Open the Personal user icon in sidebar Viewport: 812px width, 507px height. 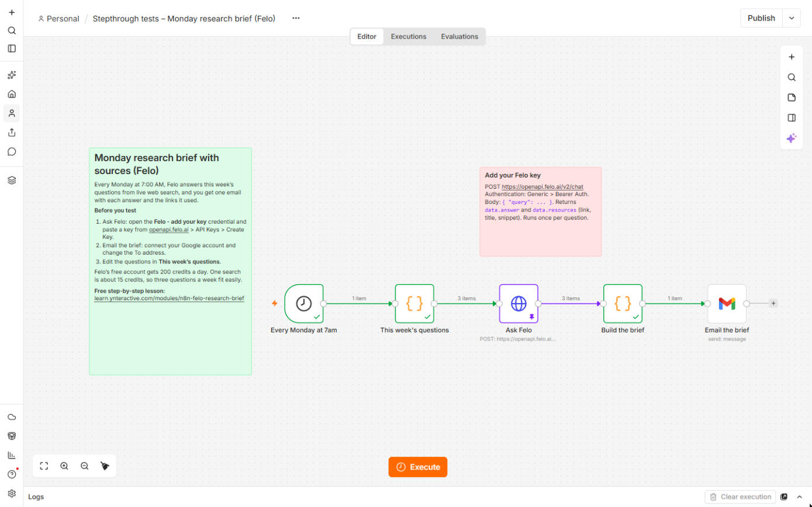12,113
